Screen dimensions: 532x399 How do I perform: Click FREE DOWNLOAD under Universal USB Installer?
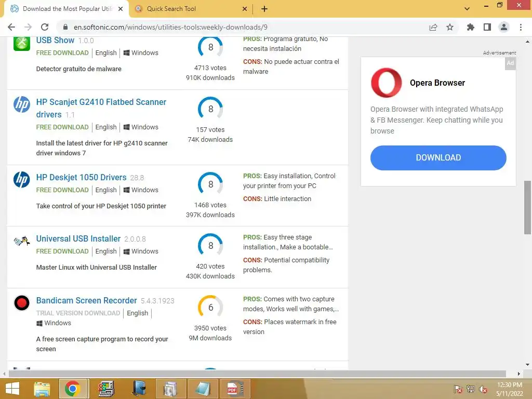point(62,251)
